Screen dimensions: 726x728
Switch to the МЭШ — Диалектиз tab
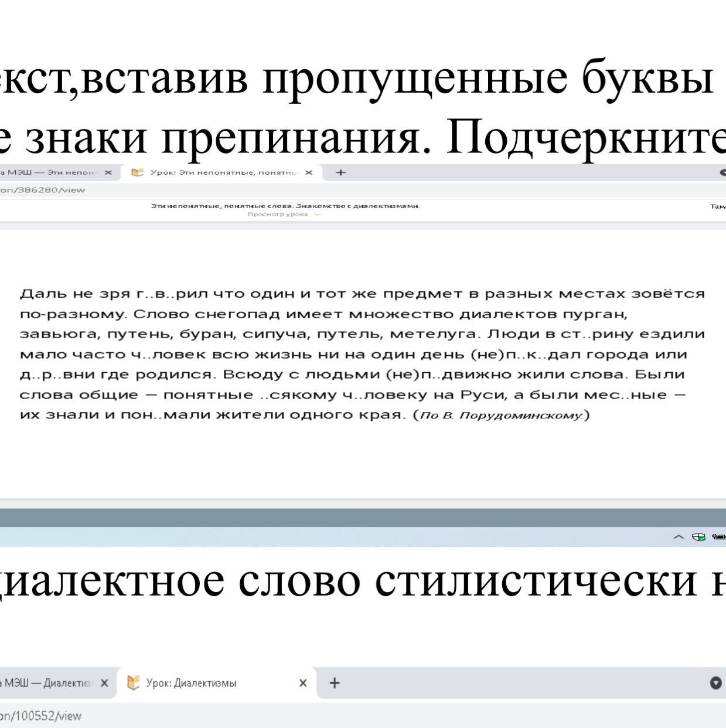pyautogui.click(x=47, y=683)
